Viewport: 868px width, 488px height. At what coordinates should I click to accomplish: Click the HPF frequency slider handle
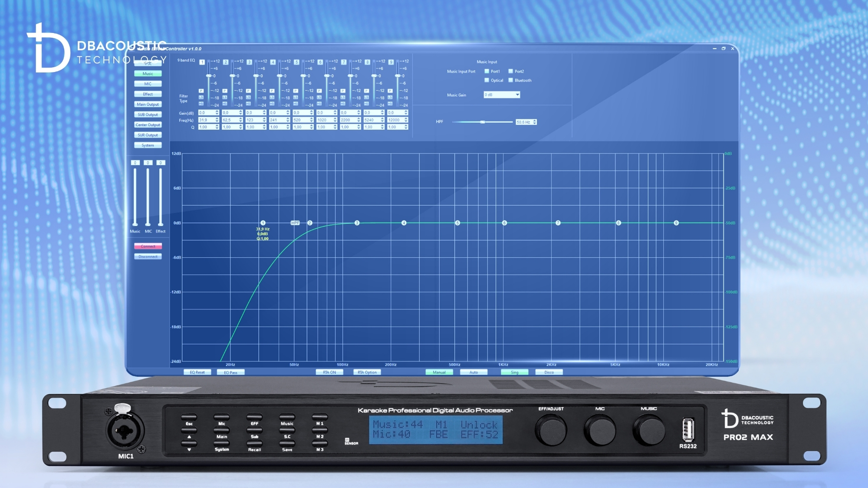tap(483, 122)
